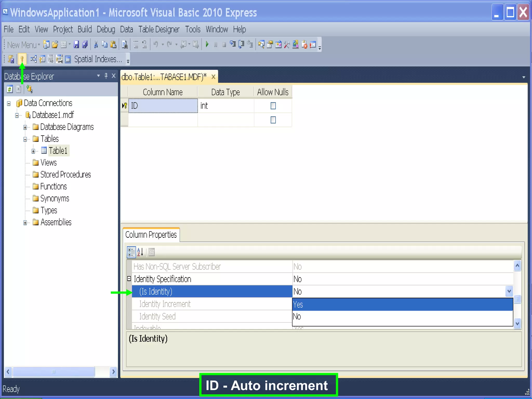Click the Database Explorer horizontal scrollbar

pos(54,371)
